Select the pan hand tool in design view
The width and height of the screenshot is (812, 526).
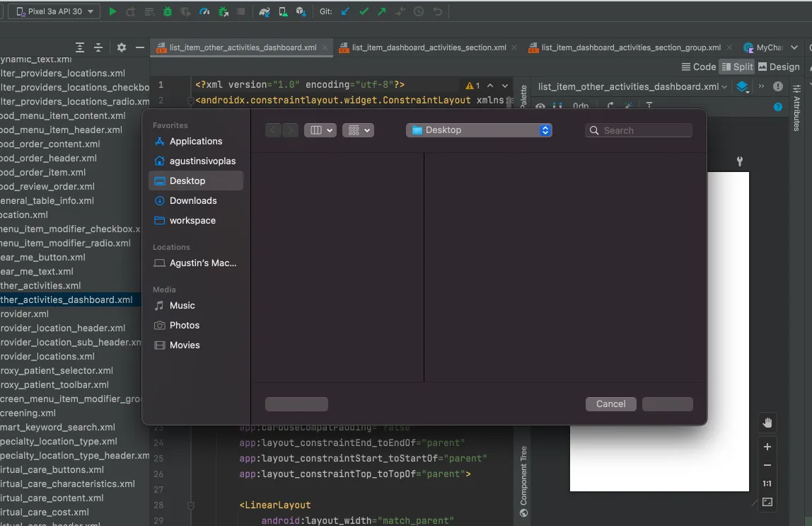click(x=767, y=423)
